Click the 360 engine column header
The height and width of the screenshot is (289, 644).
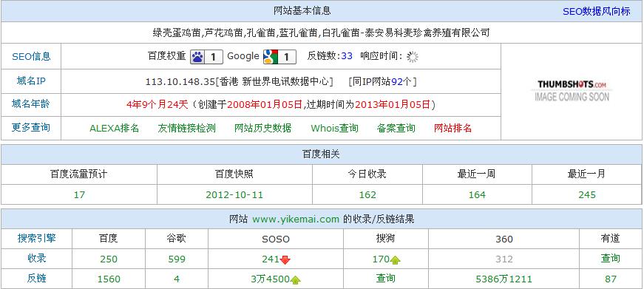(504, 239)
